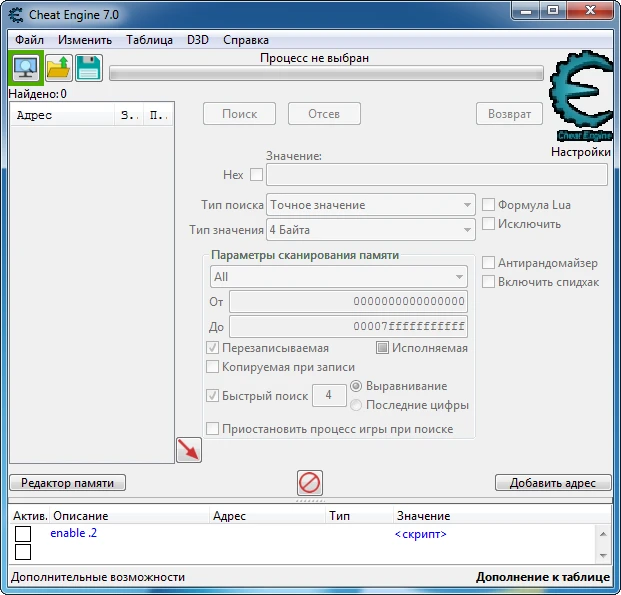
Task: Click the От start address field
Action: [349, 301]
